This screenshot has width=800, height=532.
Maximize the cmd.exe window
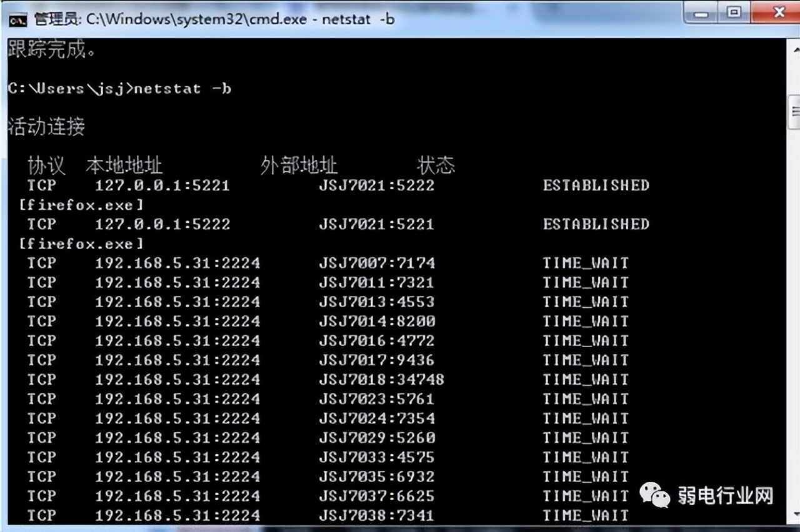[x=734, y=11]
